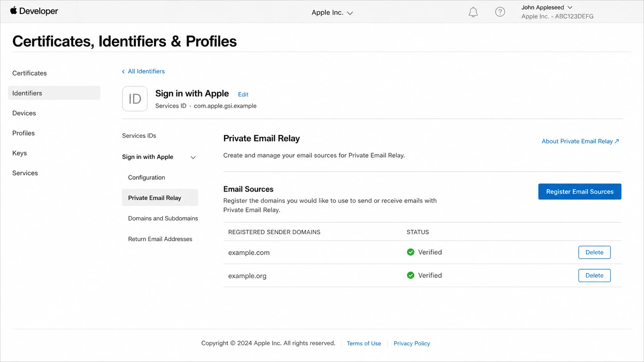The width and height of the screenshot is (644, 362).
Task: Click Edit next to Sign in with Apple
Action: coord(243,95)
